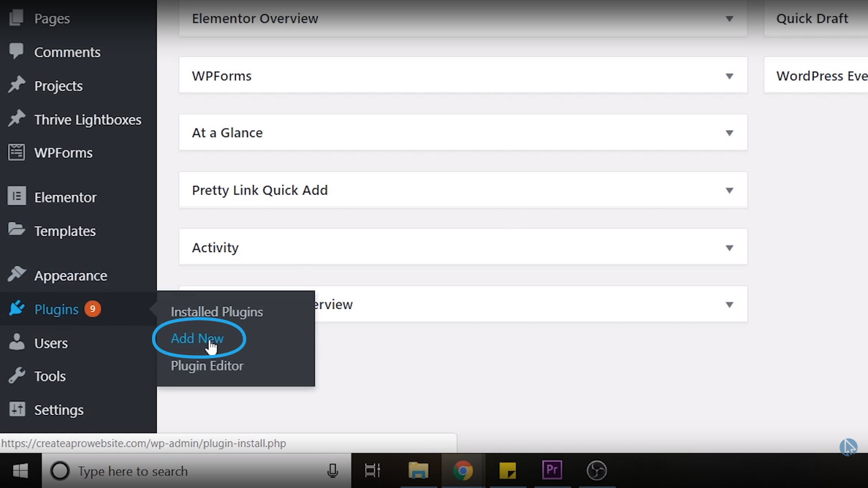Click the microphone icon in the search box
This screenshot has width=868, height=488.
tap(333, 471)
